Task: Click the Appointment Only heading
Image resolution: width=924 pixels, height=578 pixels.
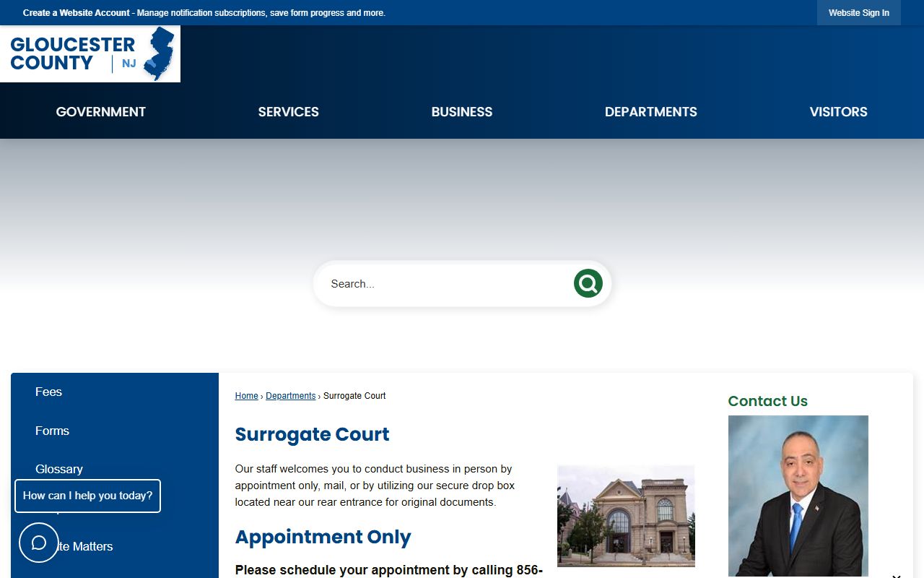Action: click(323, 537)
